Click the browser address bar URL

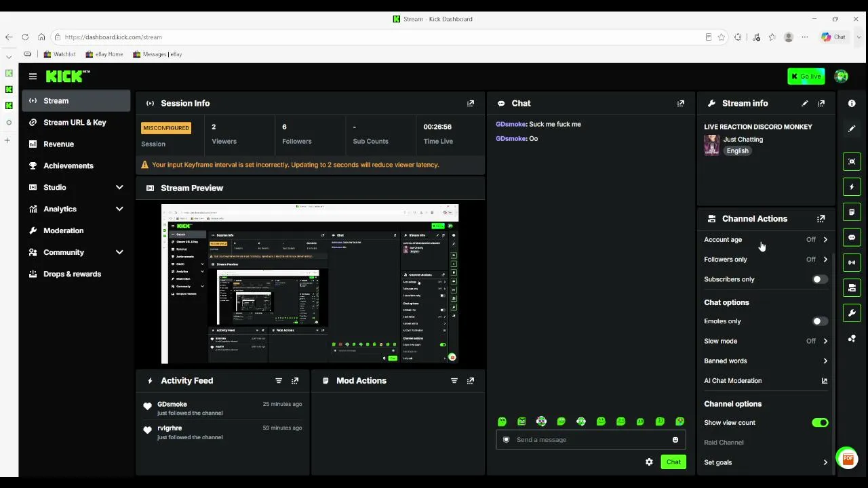(x=113, y=37)
